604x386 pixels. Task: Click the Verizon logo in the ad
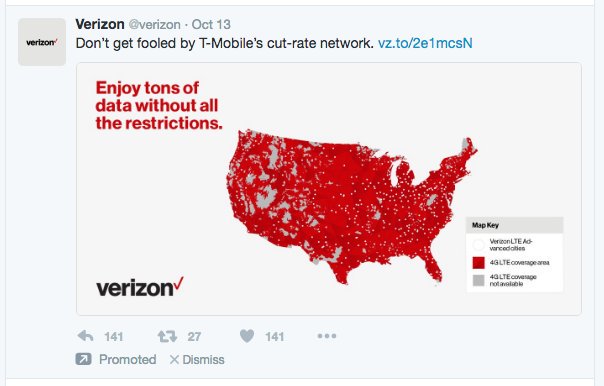click(140, 287)
